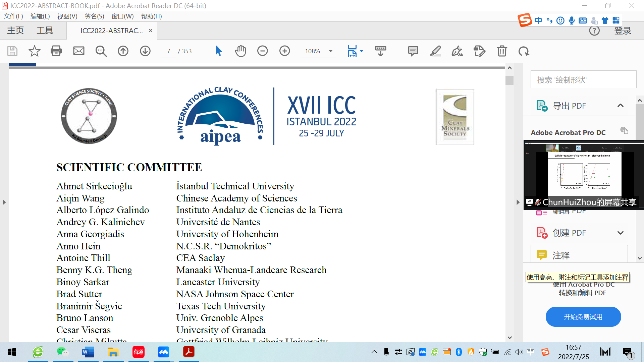Open the Sogou emoji smiley icon
644x362 pixels.
click(560, 21)
